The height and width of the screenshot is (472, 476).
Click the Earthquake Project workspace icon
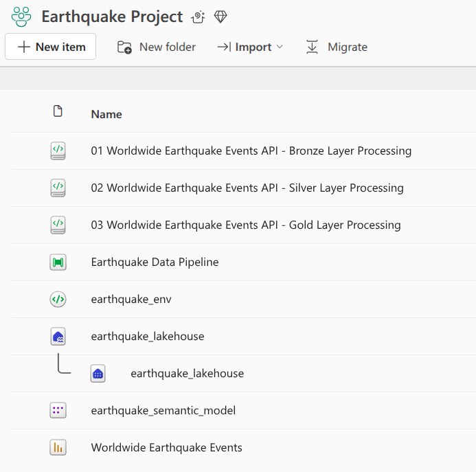(21, 16)
